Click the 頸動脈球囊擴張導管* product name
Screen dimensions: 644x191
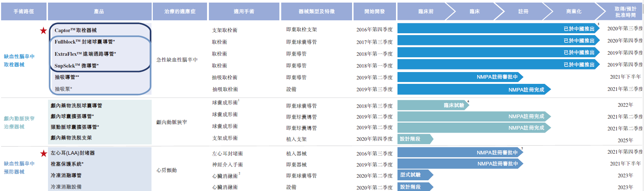coord(75,127)
